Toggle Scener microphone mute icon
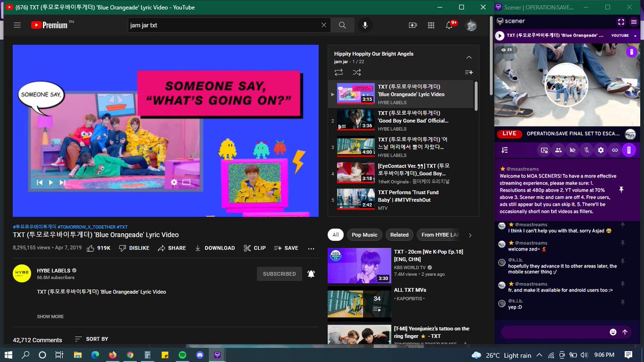This screenshot has height=362, width=644. click(587, 150)
